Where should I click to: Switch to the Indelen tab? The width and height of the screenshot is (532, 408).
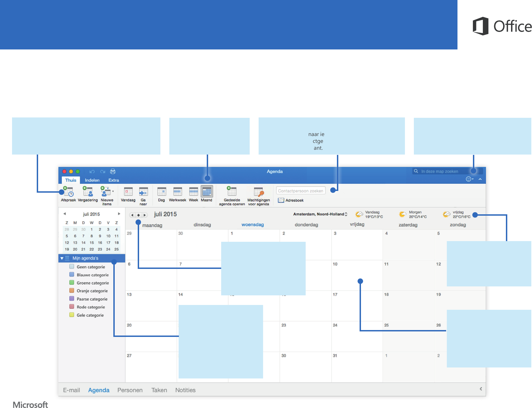tap(92, 180)
